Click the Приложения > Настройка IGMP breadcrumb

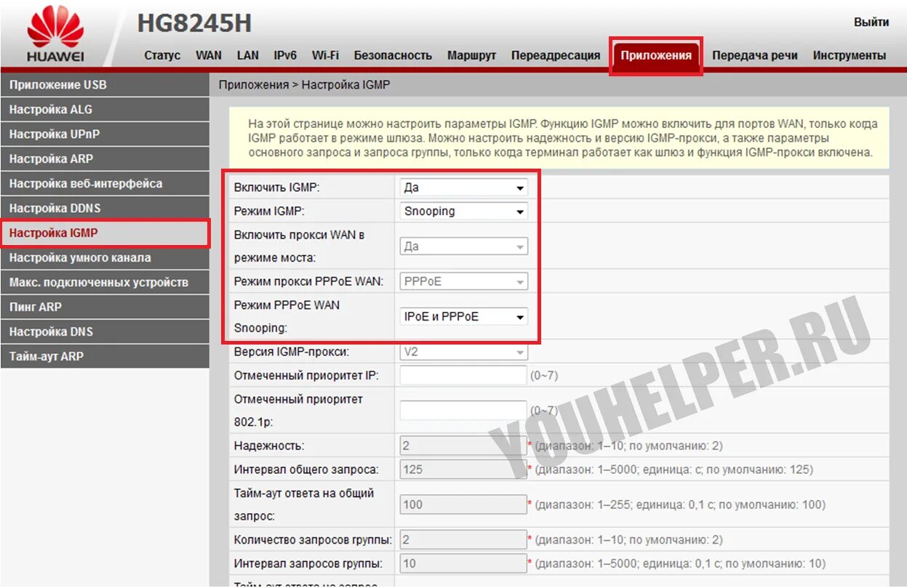click(304, 85)
